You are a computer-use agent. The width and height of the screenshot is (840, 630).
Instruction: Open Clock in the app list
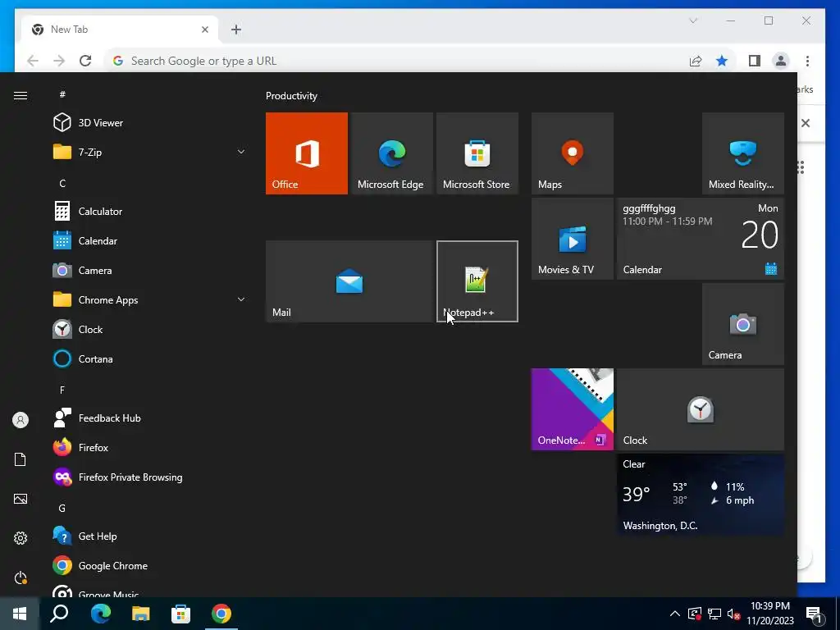(150, 330)
